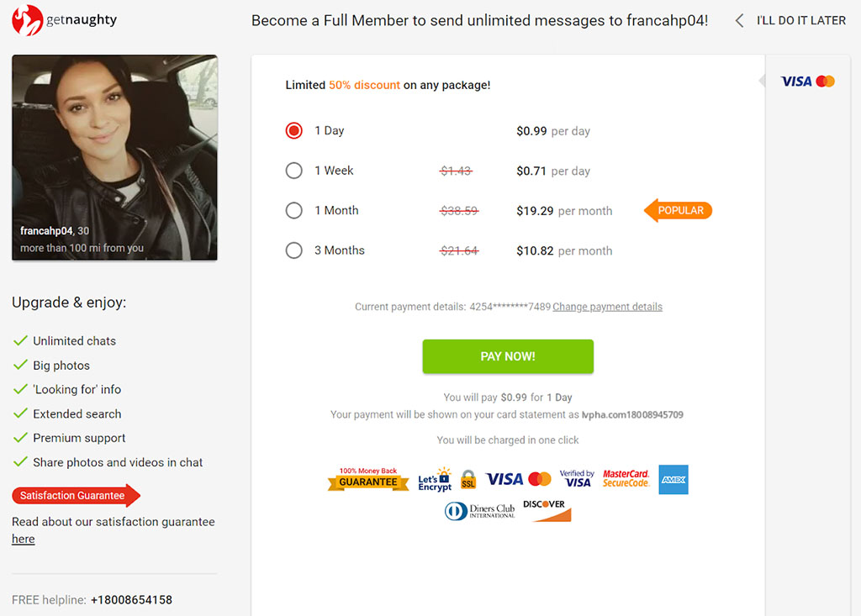The width and height of the screenshot is (861, 616).
Task: Open the satisfaction guarantee 'here' link
Action: (22, 539)
